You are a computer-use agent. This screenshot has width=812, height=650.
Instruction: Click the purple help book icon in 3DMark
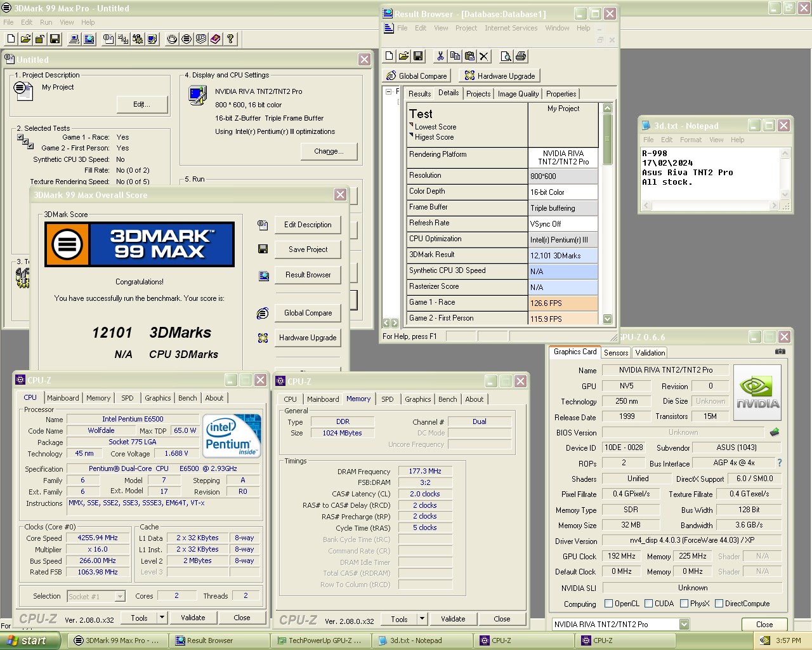[216, 39]
